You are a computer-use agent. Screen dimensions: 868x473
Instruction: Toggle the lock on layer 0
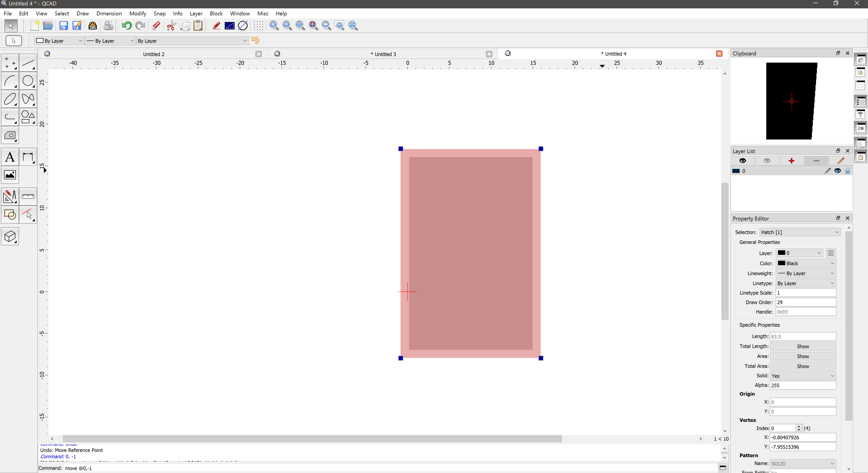(847, 171)
